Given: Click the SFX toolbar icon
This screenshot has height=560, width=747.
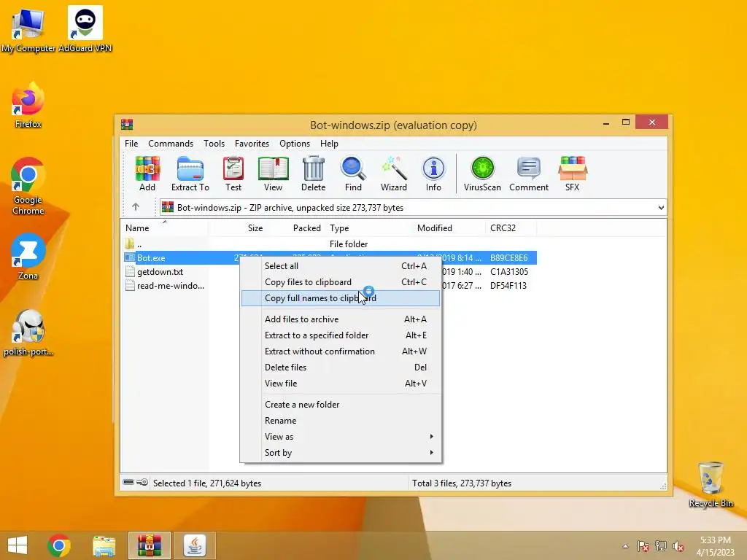Looking at the screenshot, I should click(x=572, y=174).
